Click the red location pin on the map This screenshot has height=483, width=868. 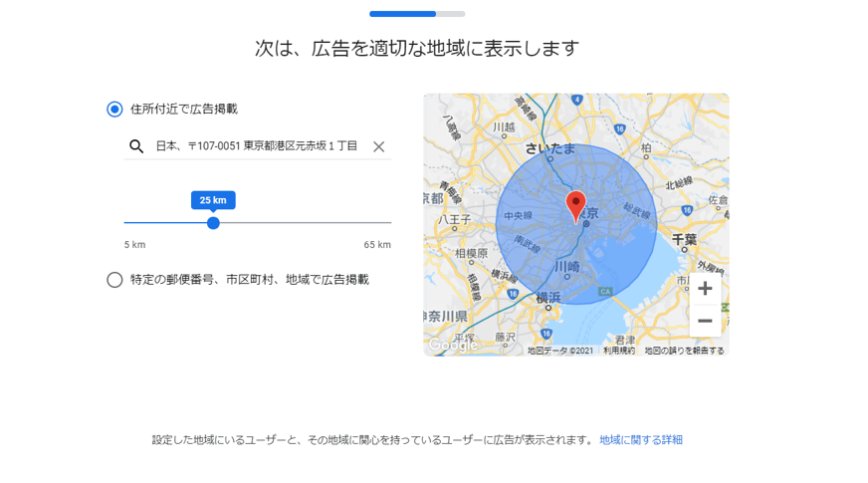(x=576, y=205)
